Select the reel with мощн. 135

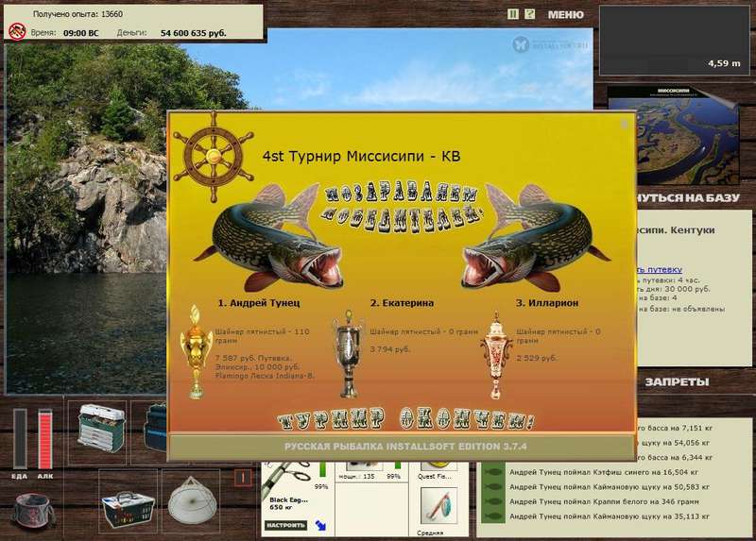(363, 466)
